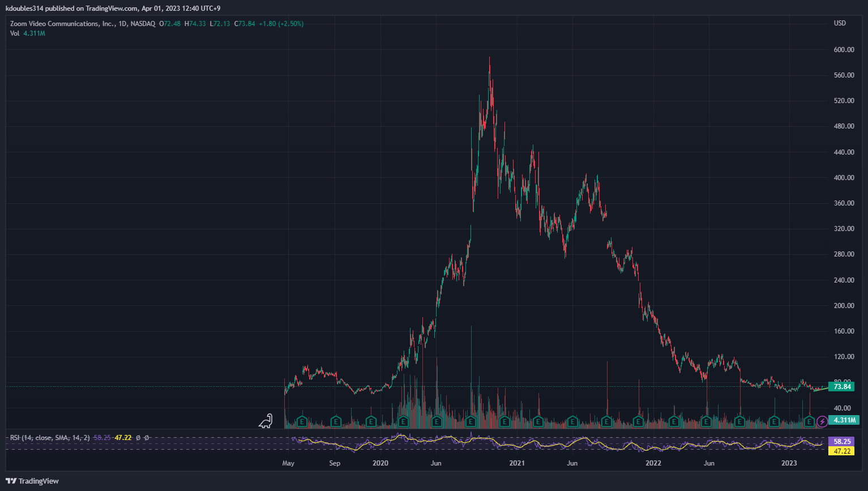The width and height of the screenshot is (868, 491).
Task: Click the purple lightning bolt icon
Action: click(822, 421)
